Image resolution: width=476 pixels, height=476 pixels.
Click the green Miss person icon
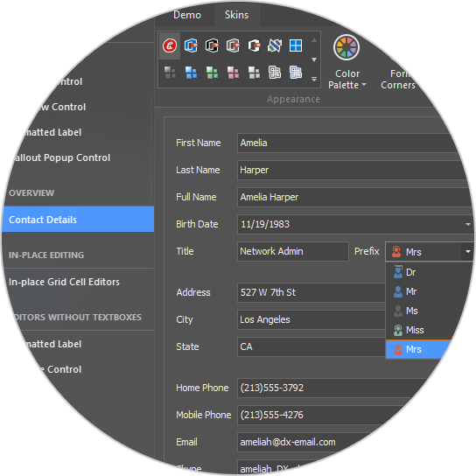[397, 330]
